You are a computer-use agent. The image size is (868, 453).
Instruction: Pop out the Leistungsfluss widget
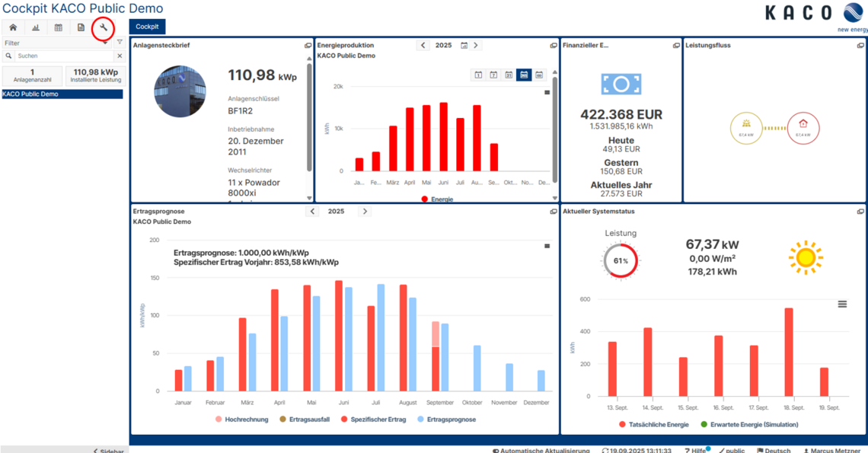[x=860, y=46]
